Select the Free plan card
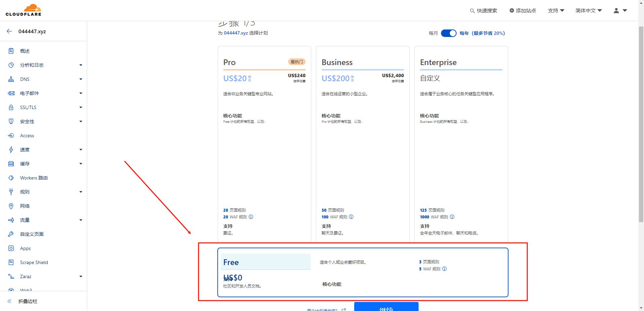 pos(362,272)
